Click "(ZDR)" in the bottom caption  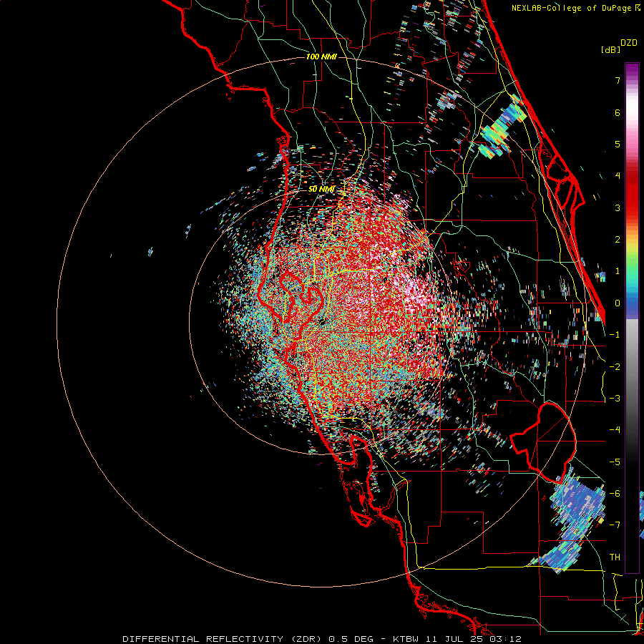pos(306,639)
